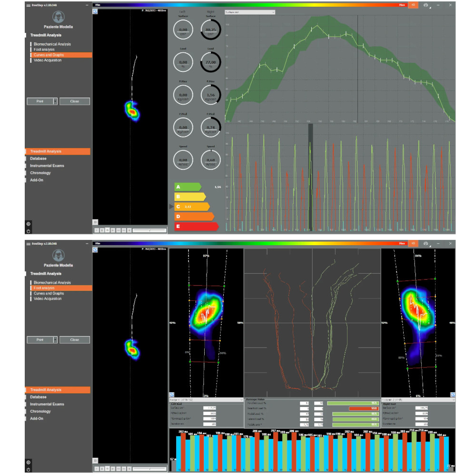
Task: Open Database in Curves and Graphs window
Action: coord(38,159)
